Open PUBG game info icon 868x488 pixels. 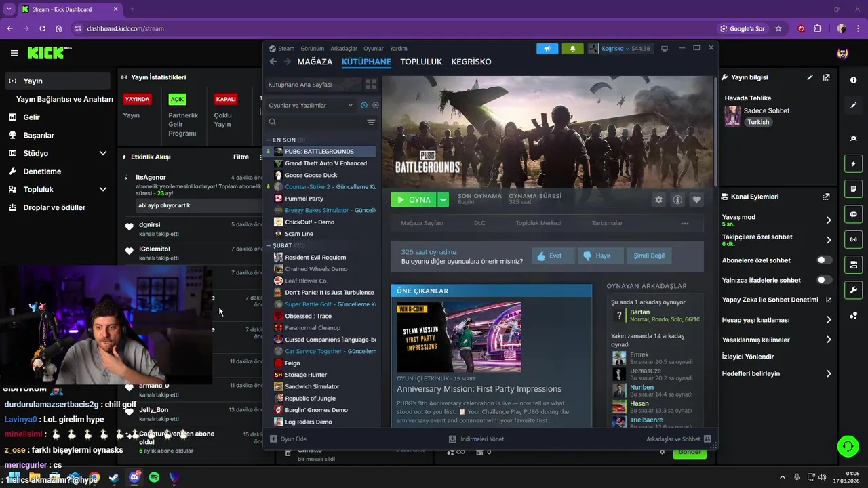[677, 200]
